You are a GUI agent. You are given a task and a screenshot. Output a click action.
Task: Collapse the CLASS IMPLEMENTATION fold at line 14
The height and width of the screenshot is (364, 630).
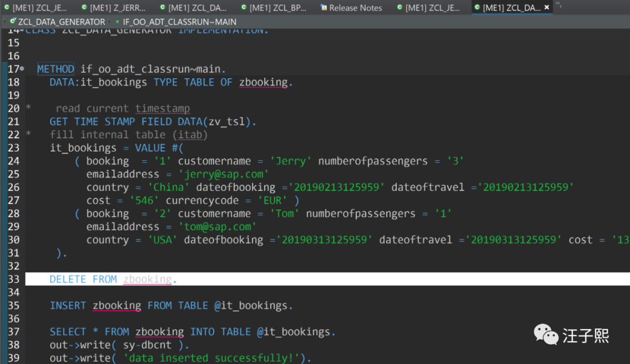22,30
